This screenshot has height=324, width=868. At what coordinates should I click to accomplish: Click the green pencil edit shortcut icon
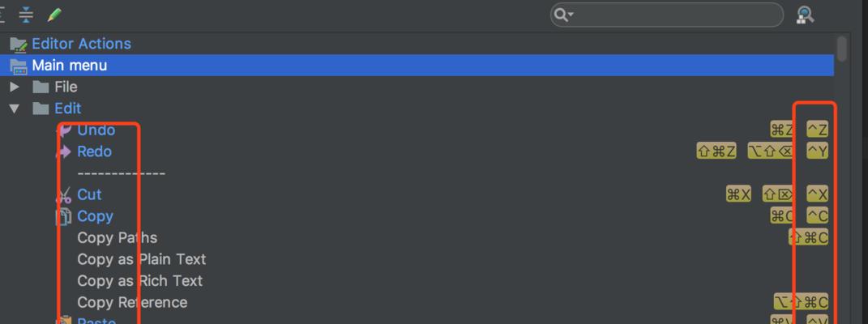[54, 15]
